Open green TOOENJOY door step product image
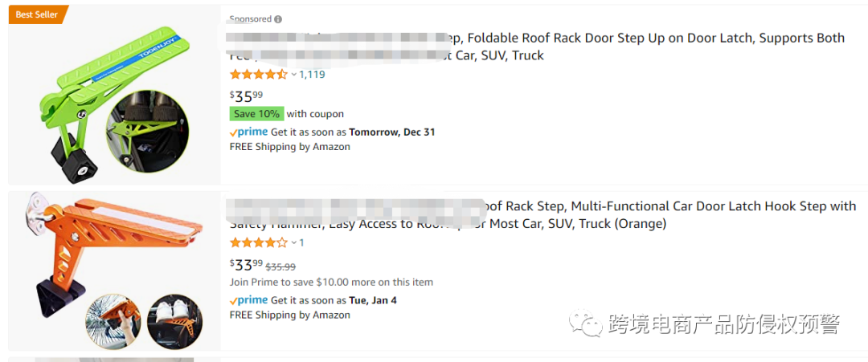This screenshot has height=362, width=868. point(115,96)
